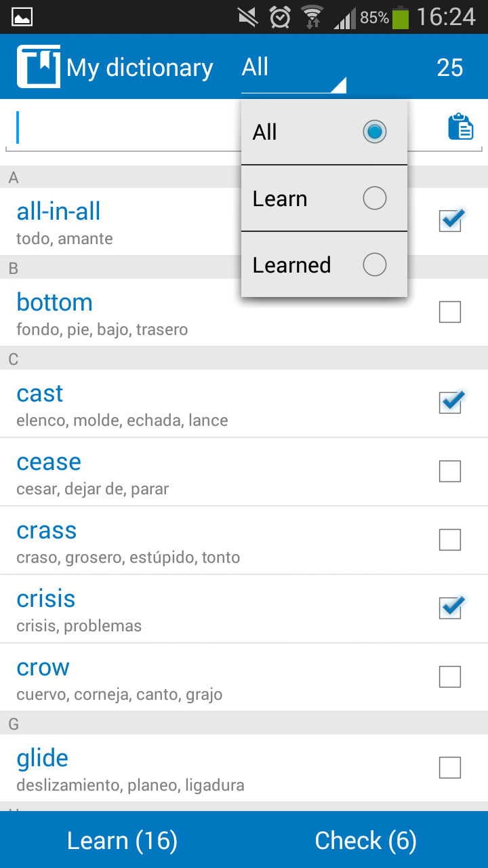Collapse the All filter dropdown spinner

[x=293, y=68]
